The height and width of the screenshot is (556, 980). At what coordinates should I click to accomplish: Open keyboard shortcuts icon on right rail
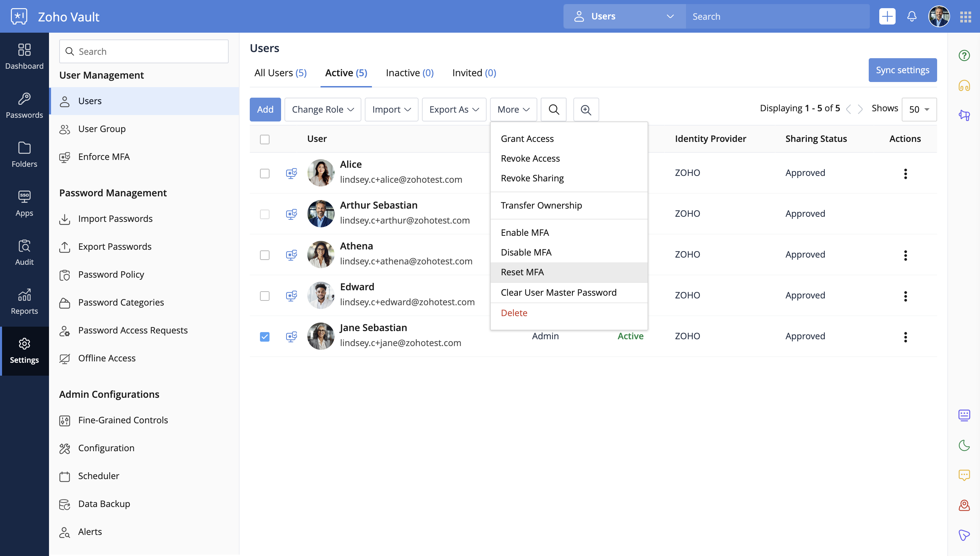pos(964,415)
